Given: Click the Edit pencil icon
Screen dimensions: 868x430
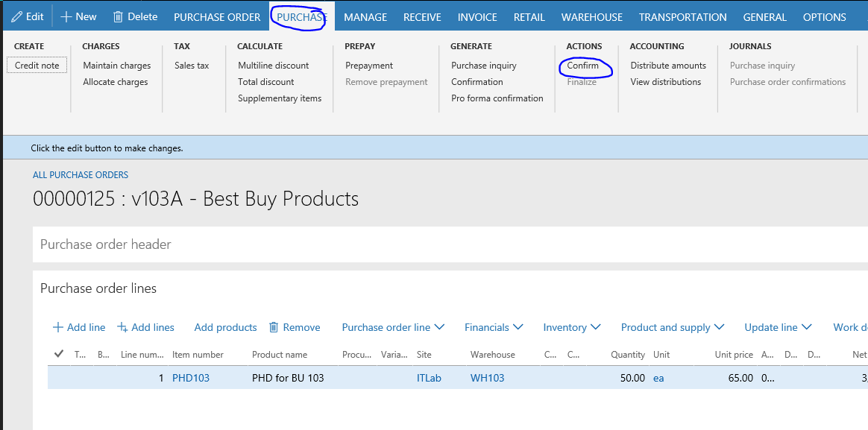Looking at the screenshot, I should coord(16,16).
